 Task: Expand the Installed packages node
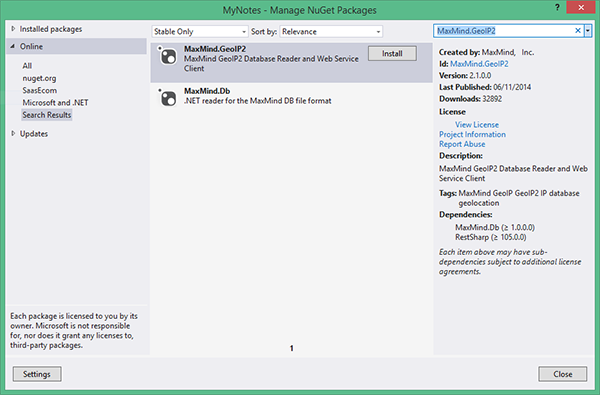(x=13, y=29)
